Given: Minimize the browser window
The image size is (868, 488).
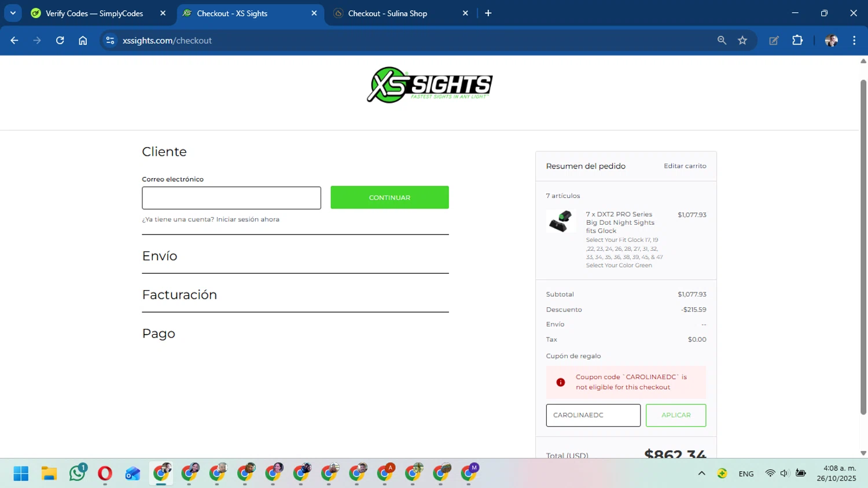Looking at the screenshot, I should 795,13.
